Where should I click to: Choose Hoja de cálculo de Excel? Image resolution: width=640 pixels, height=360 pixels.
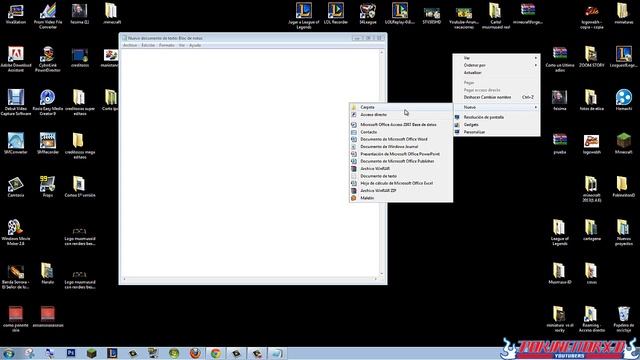pos(401,183)
